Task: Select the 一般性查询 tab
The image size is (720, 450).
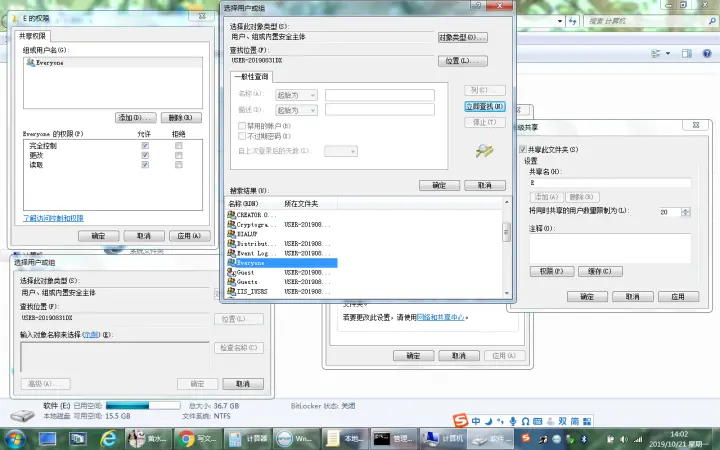Action: point(251,77)
